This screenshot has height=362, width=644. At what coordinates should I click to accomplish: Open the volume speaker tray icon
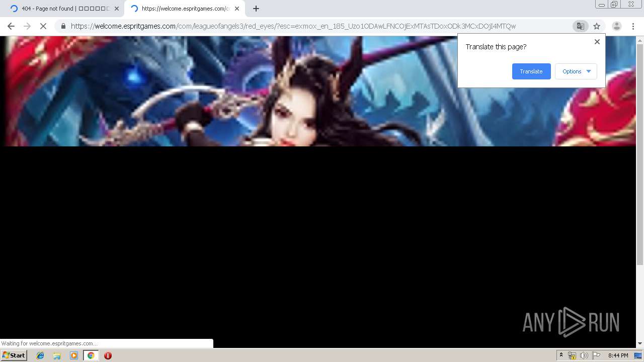click(x=584, y=355)
